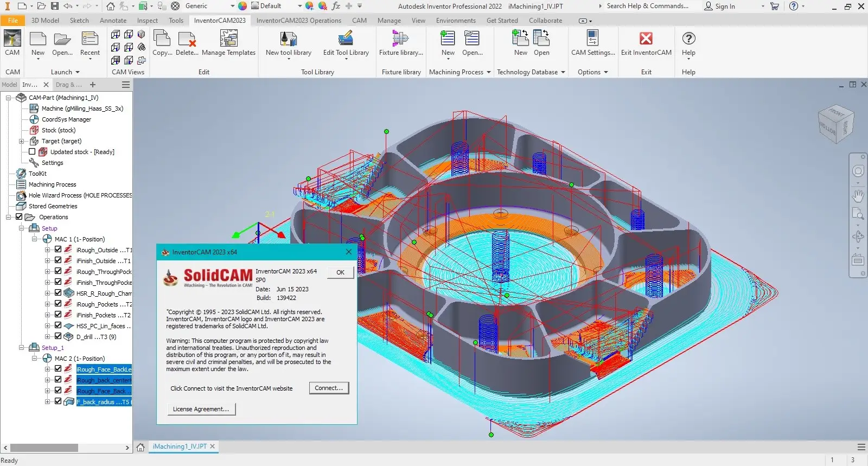Collapse the Operations node

pos(8,217)
